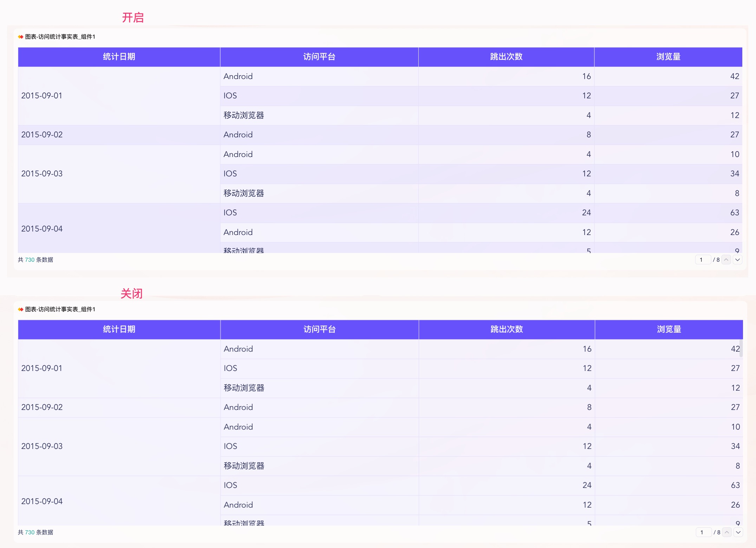Go to next page in lower table
The width and height of the screenshot is (756, 548).
[738, 532]
